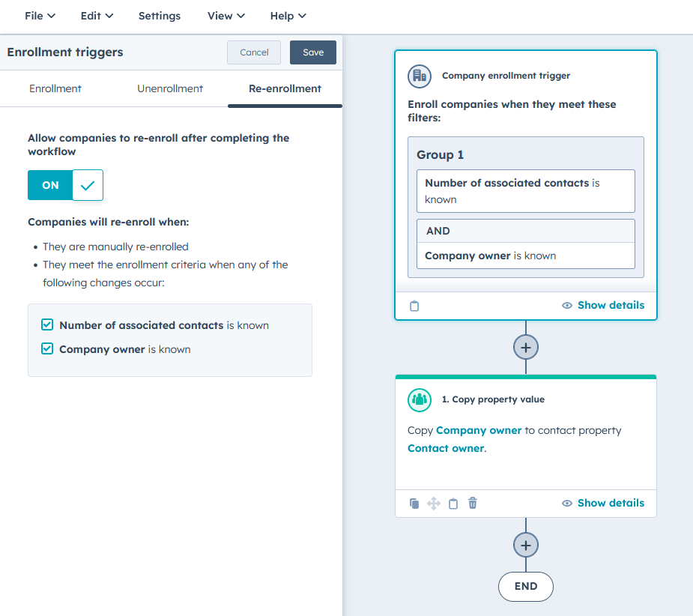Uncheck Company owner is known

(x=47, y=348)
